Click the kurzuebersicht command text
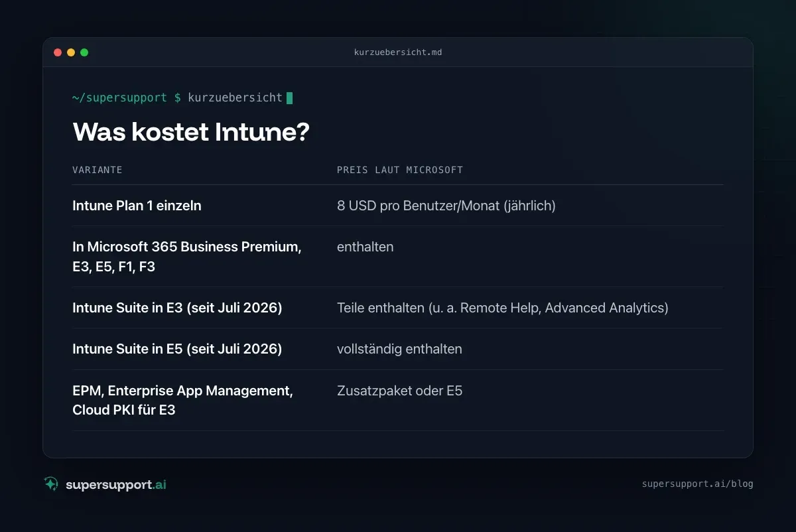This screenshot has height=532, width=796. [235, 98]
